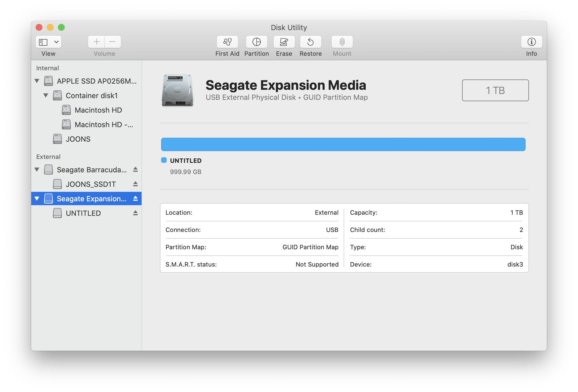Collapse the Seagate Expansion disclosure triangle
The width and height of the screenshot is (578, 392).
coord(37,199)
